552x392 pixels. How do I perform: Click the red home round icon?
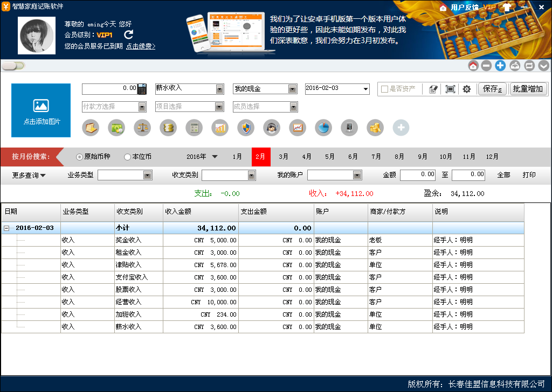point(473,66)
